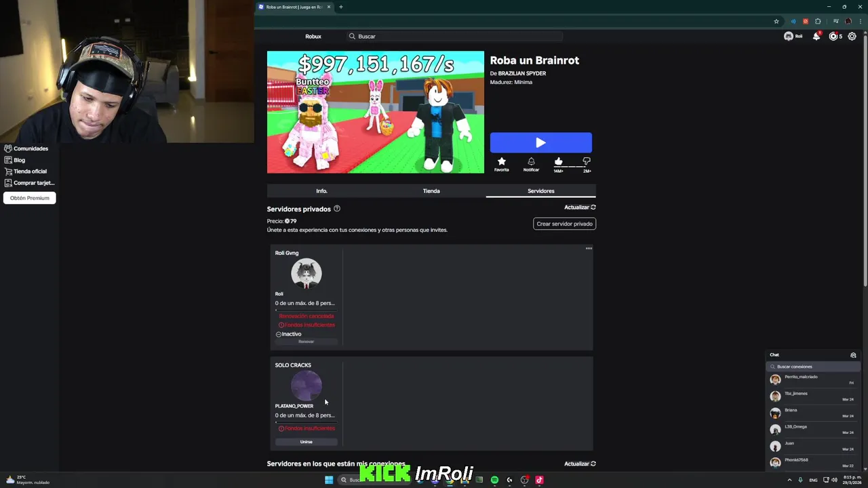Open the Info. tab
Screen dimensions: 868x488
[321, 191]
